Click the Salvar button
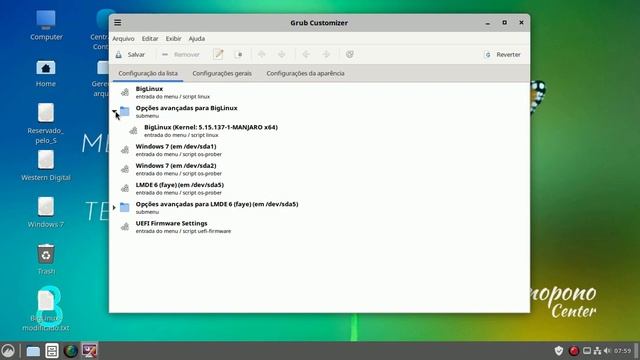640x360 pixels. (130, 54)
